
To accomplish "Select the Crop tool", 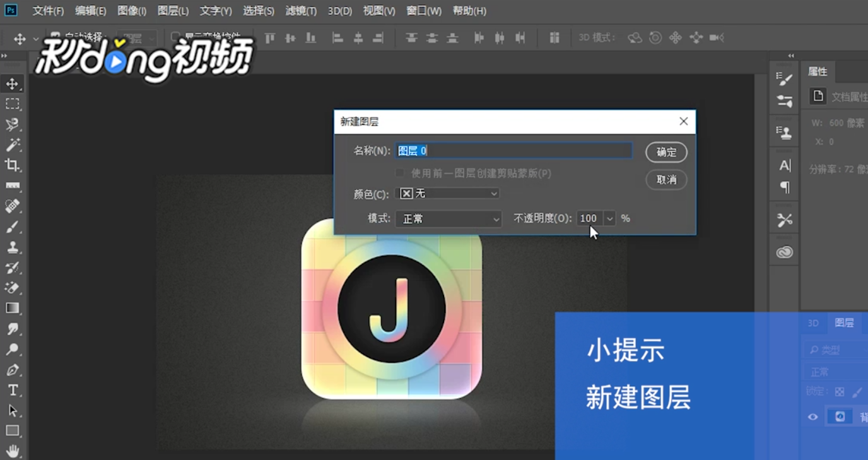I will (13, 165).
